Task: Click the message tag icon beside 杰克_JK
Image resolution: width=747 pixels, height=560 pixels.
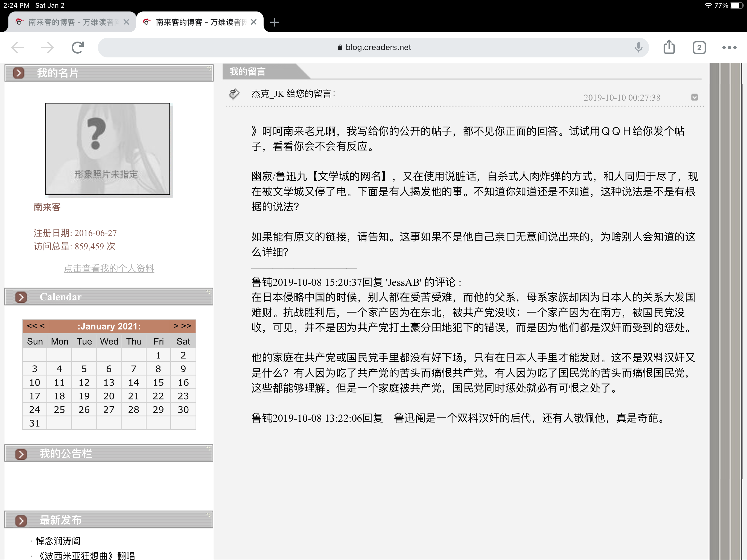Action: point(234,94)
